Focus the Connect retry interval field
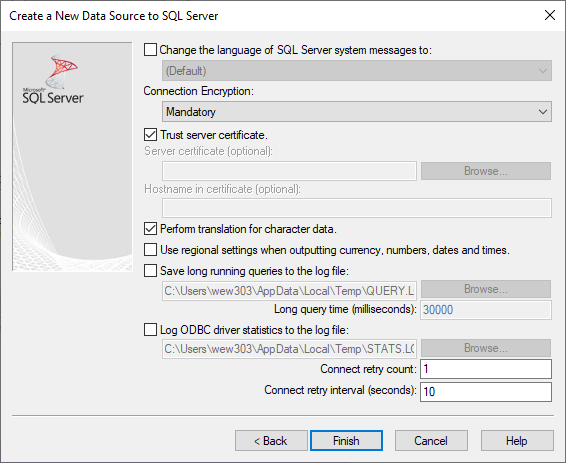 point(486,392)
